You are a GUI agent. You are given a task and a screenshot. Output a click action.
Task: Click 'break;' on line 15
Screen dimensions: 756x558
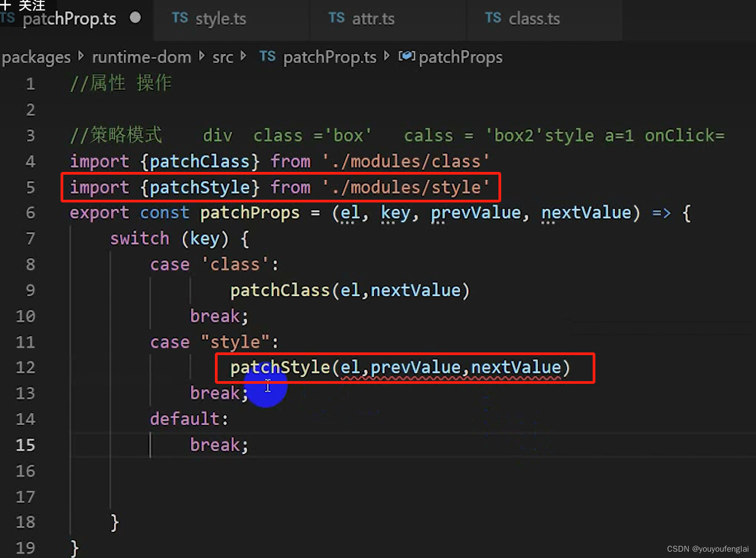[x=219, y=445]
